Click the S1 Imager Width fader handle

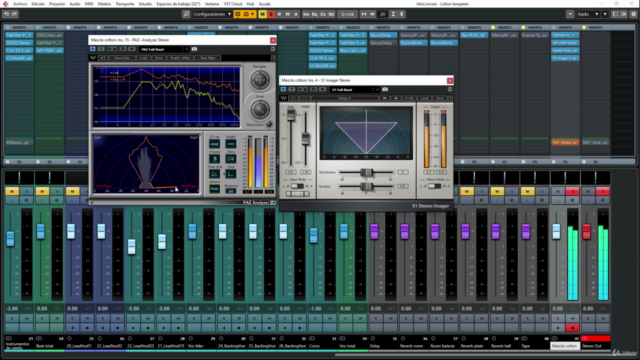pos(305,139)
